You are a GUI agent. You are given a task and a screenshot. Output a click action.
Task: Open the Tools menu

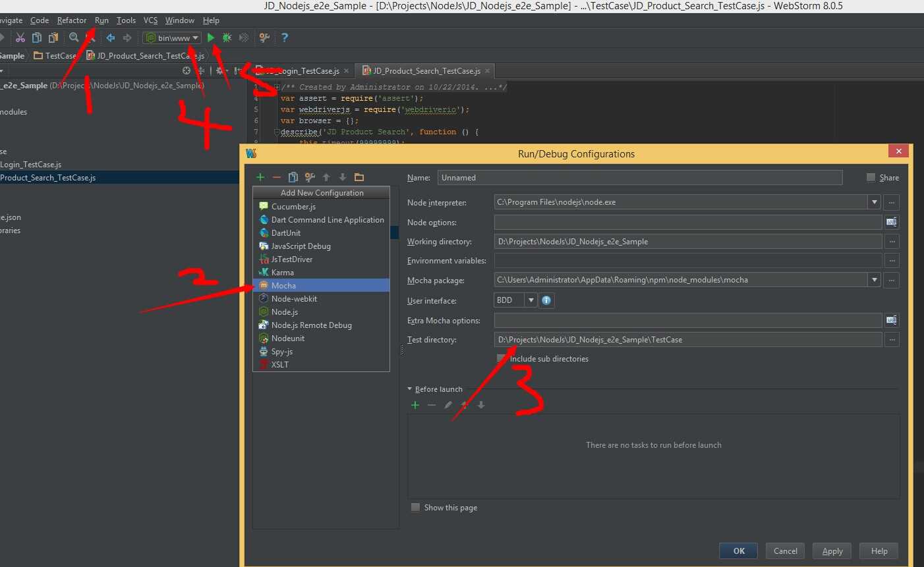(126, 20)
